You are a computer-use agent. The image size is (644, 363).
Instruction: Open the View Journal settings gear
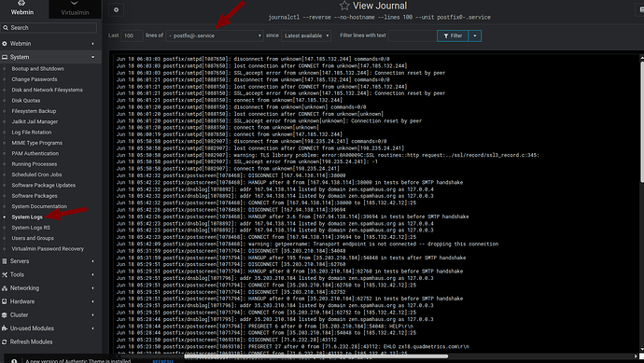pyautogui.click(x=117, y=10)
